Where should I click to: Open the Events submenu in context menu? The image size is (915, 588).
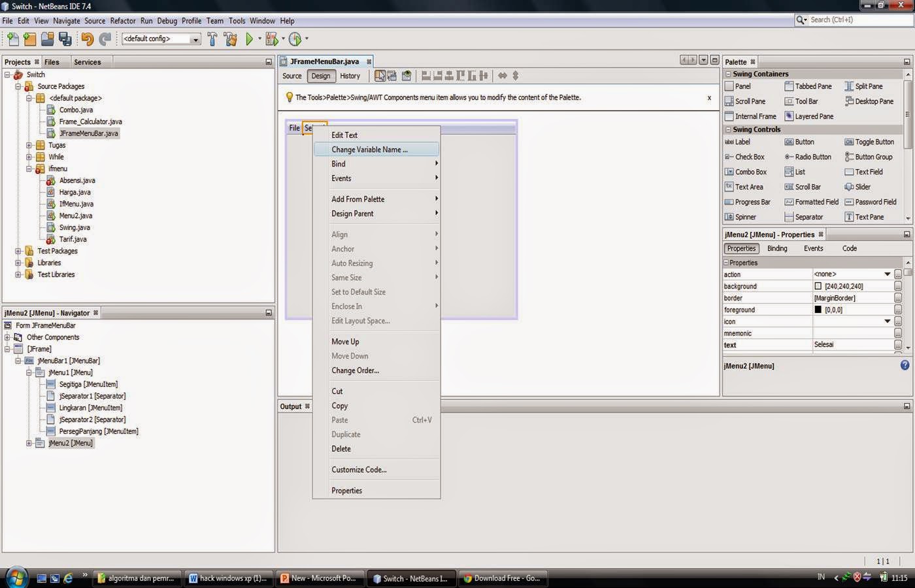pyautogui.click(x=376, y=178)
